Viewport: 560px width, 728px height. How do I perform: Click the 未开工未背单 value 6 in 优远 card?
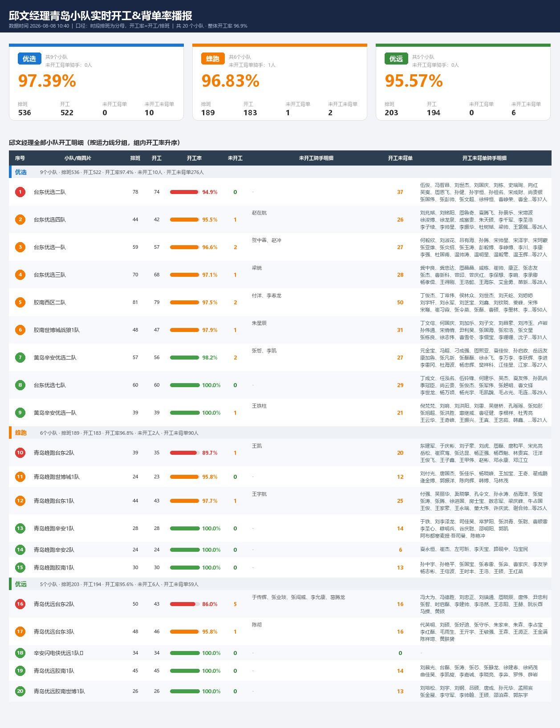[514, 113]
